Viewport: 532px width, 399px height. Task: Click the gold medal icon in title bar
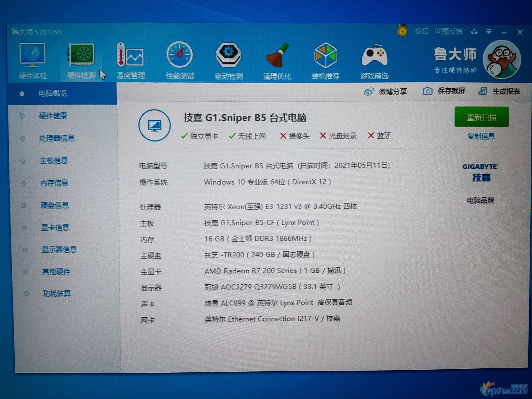[x=402, y=31]
